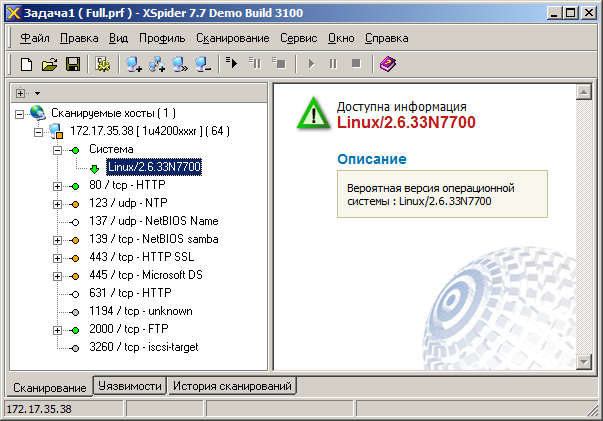Image resolution: width=603 pixels, height=421 pixels.
Task: Collapse the Сканируемые хосты root node
Action: click(19, 114)
